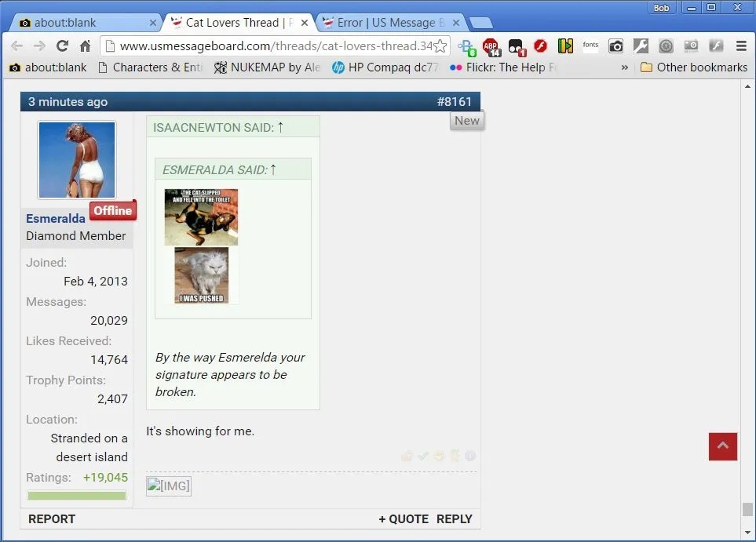Open the I WAS PUSHED cat image
Screen dimensions: 756x542
202,275
